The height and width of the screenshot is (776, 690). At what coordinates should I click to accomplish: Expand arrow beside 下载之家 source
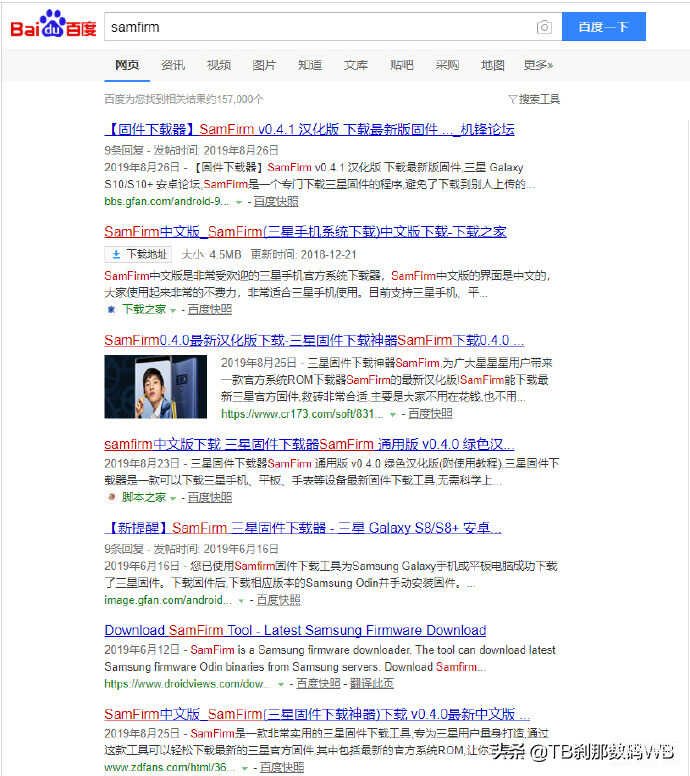(173, 310)
